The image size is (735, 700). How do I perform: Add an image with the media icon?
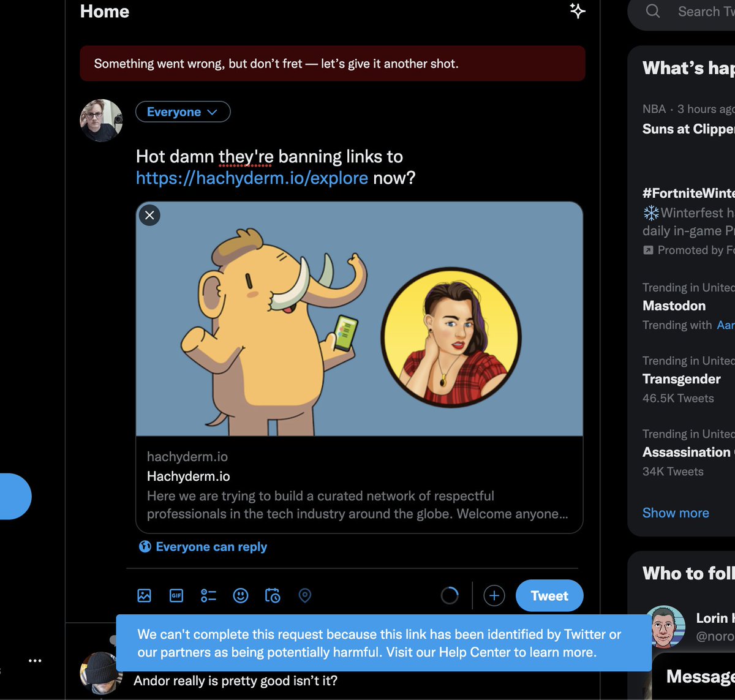coord(144,595)
